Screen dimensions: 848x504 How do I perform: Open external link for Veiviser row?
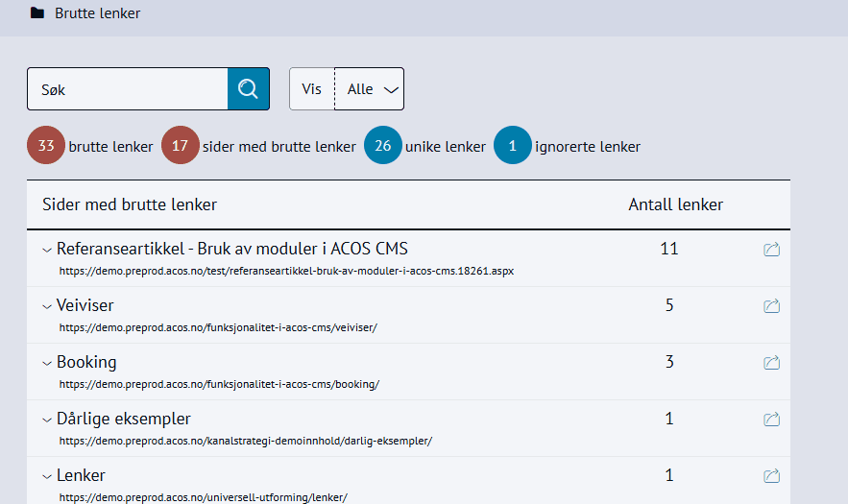click(x=771, y=306)
